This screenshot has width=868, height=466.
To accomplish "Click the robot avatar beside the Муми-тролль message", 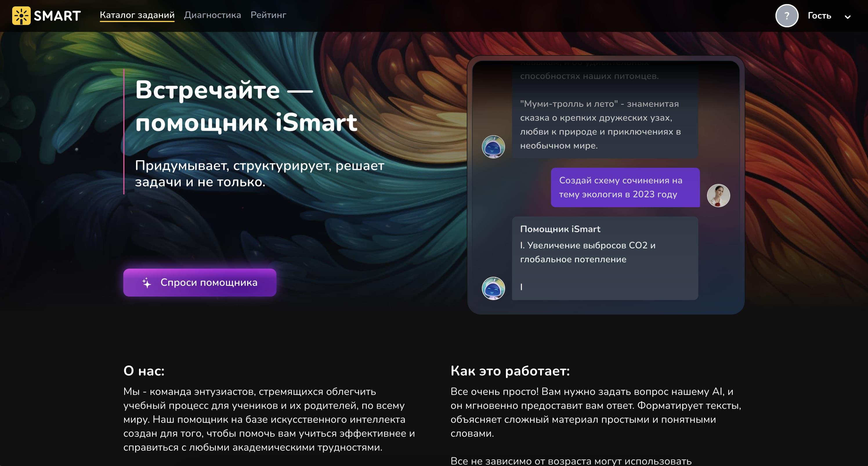I will [x=493, y=147].
